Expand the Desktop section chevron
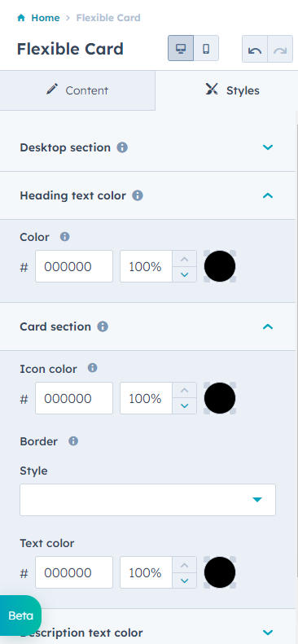Image resolution: width=298 pixels, height=644 pixels. (x=268, y=147)
